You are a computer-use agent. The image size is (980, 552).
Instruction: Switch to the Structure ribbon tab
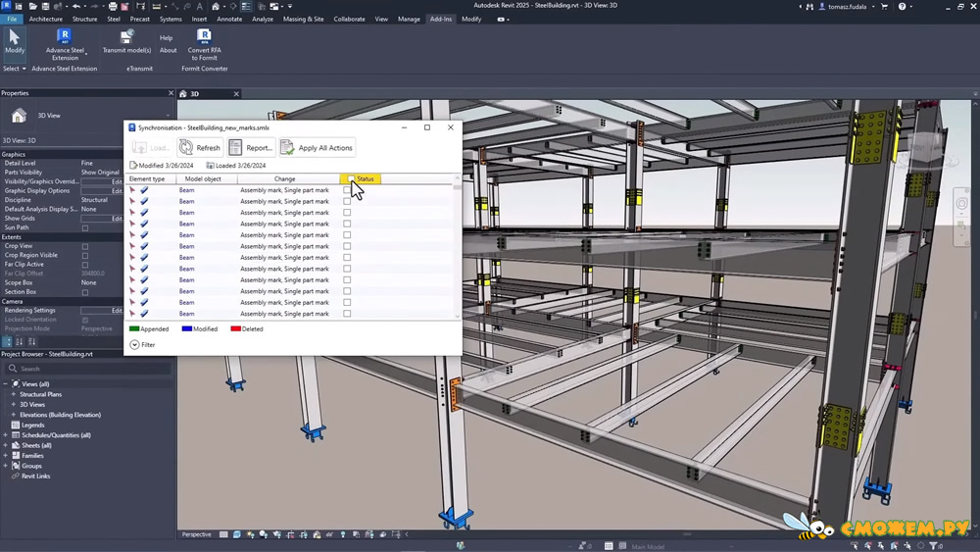84,20
